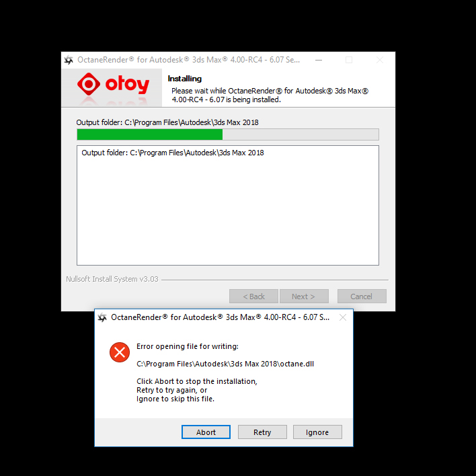Click the red error icon
This screenshot has height=476, width=476.
pyautogui.click(x=120, y=352)
